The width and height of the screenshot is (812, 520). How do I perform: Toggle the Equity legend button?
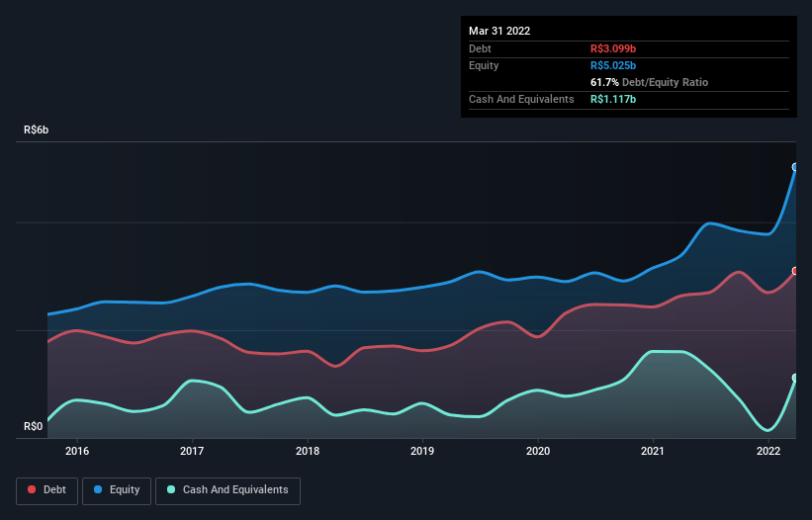point(117,490)
